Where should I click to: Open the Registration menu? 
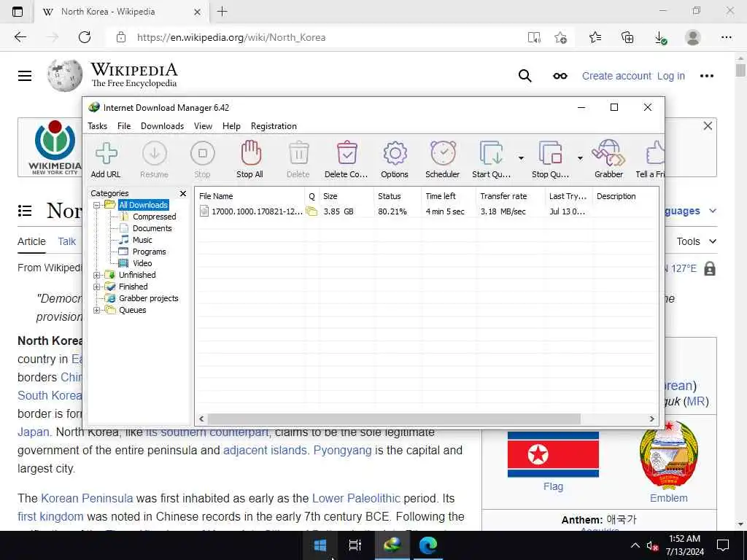(274, 126)
